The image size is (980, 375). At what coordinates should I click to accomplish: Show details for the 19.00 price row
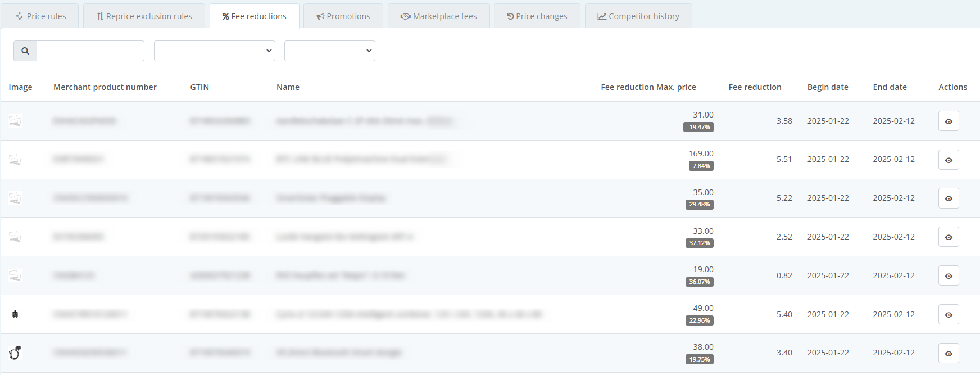click(949, 275)
